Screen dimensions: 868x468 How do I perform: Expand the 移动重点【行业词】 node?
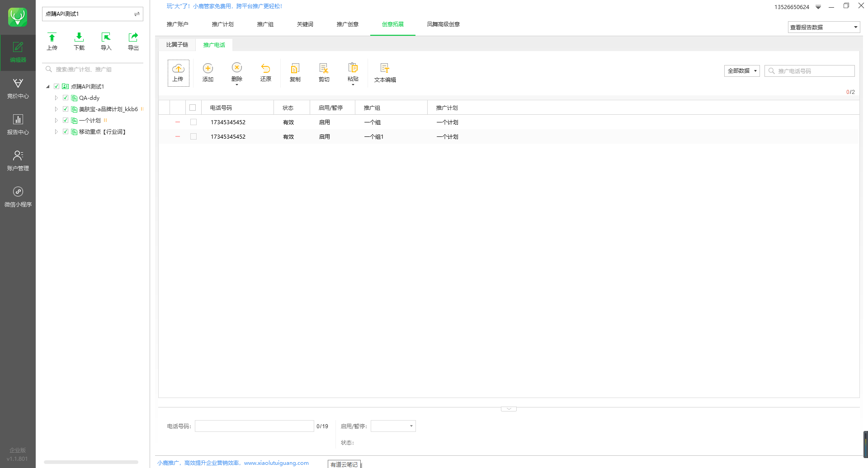(56, 131)
